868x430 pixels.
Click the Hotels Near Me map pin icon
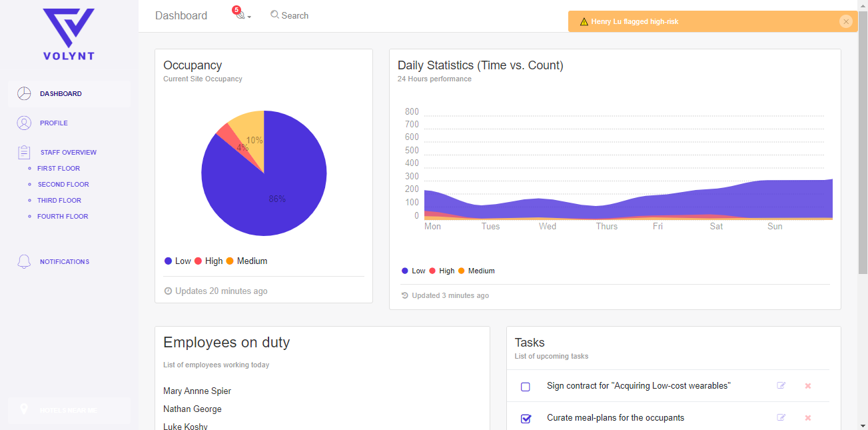[24, 409]
